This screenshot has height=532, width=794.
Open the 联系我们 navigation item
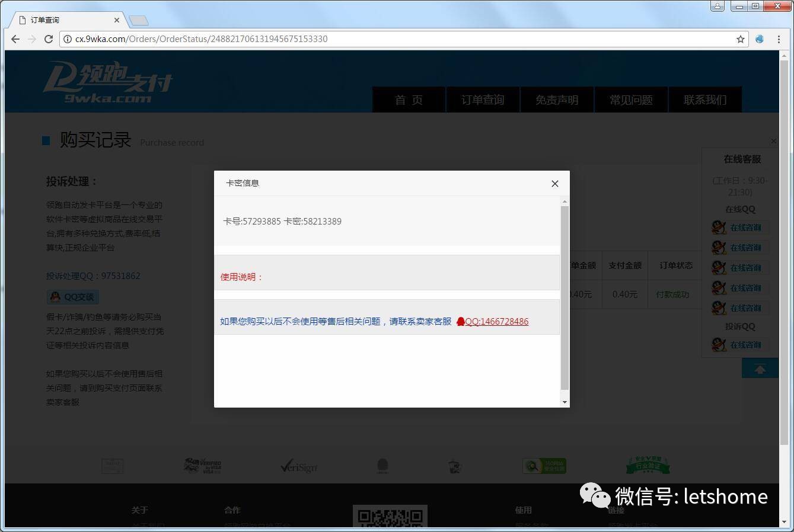(705, 100)
